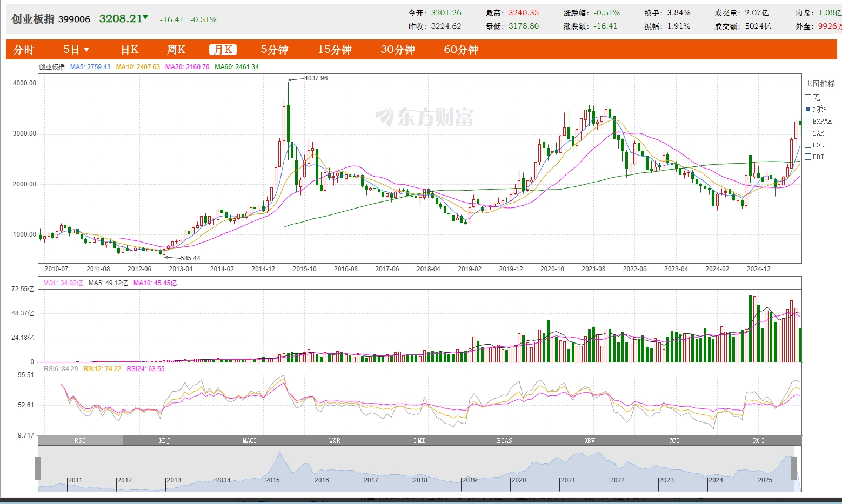
Task: Switch sub-chart to MACD indicator
Action: point(250,441)
